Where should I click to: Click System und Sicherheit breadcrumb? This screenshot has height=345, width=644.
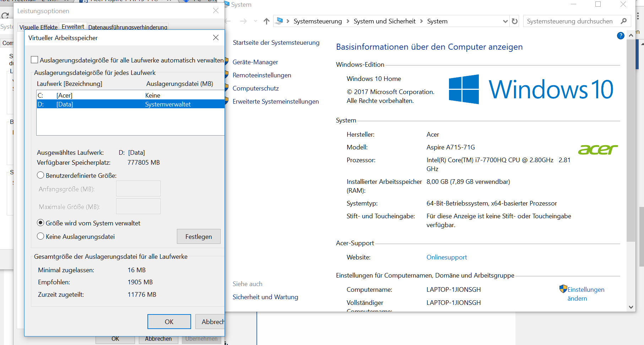click(x=384, y=21)
